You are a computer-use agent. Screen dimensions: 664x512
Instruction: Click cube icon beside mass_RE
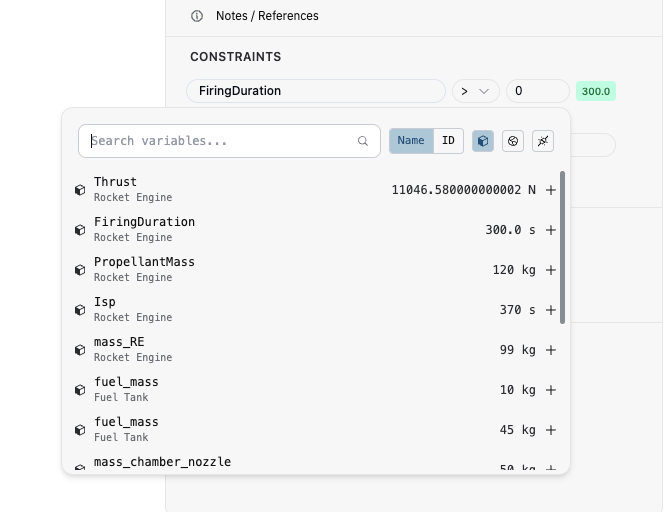80,350
